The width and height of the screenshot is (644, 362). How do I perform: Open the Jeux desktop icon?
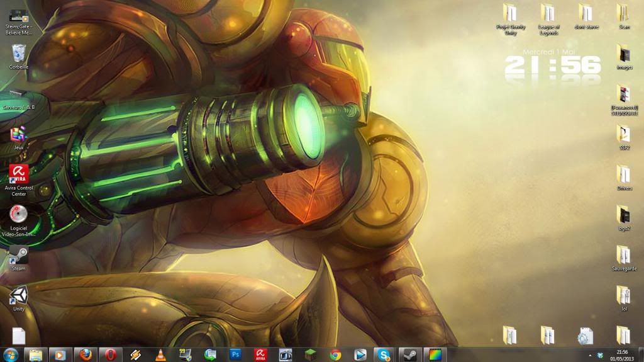tap(18, 139)
